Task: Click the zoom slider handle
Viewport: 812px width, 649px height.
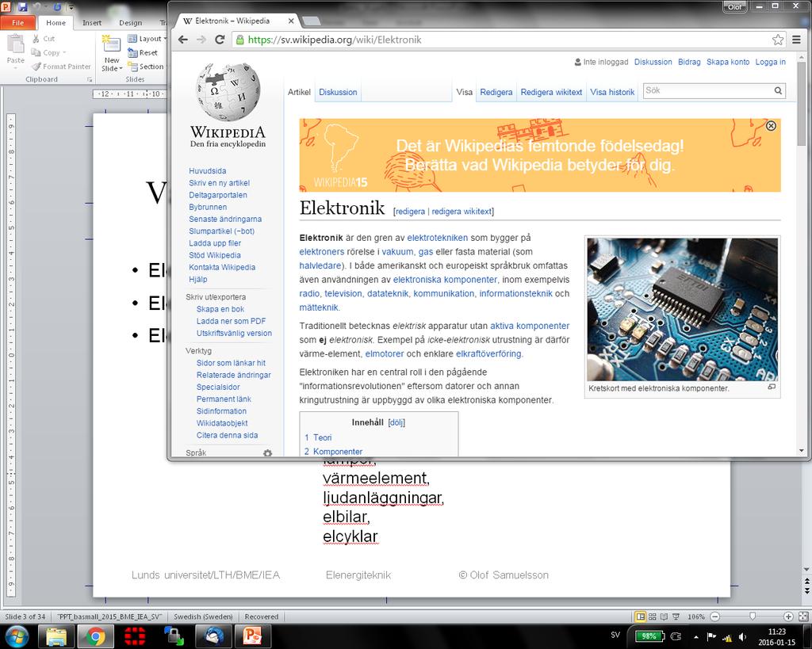Action: (753, 617)
